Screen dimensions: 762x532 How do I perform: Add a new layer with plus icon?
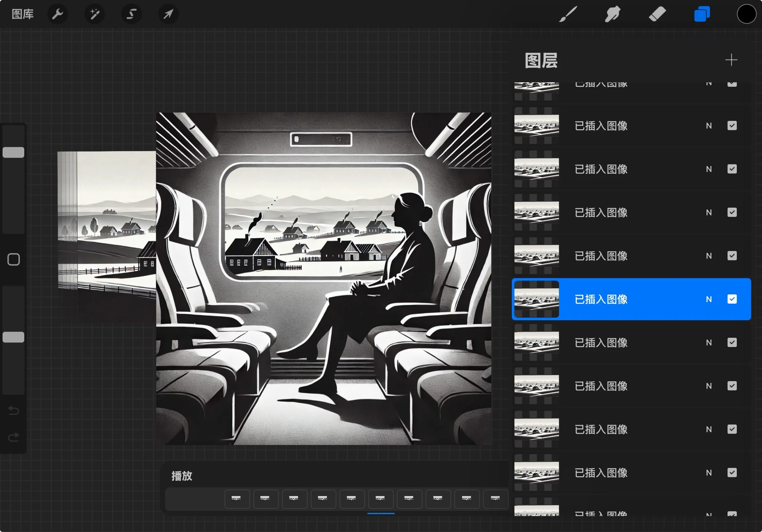[x=731, y=60]
